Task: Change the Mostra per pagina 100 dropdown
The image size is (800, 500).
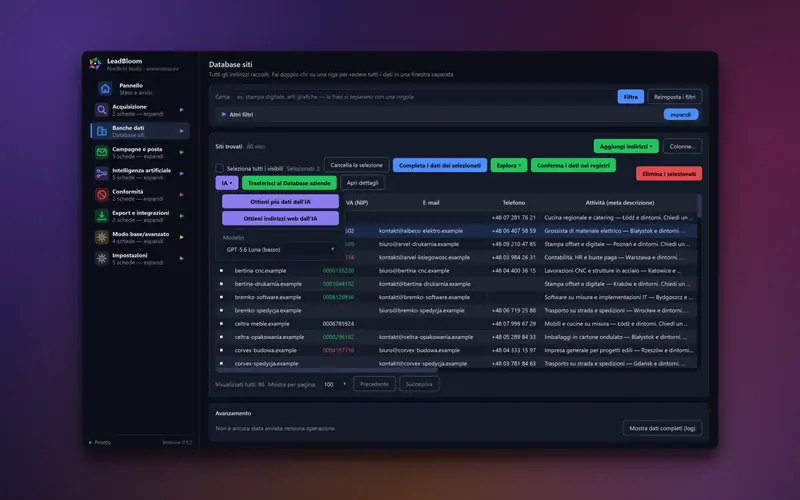Action: point(335,384)
